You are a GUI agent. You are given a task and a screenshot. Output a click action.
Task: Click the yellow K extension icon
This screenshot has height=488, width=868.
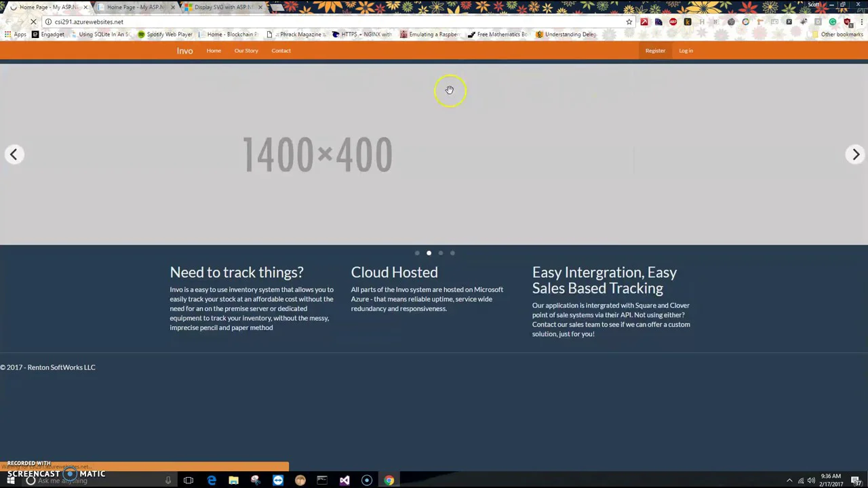click(x=688, y=22)
